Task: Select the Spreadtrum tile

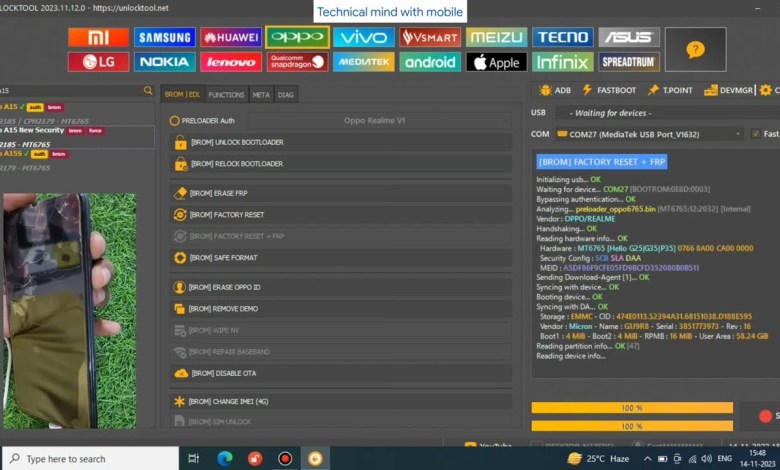Action: [629, 62]
